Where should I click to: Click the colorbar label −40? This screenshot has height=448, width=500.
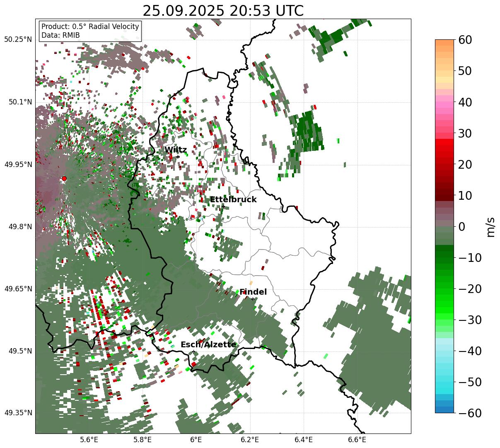click(x=470, y=351)
